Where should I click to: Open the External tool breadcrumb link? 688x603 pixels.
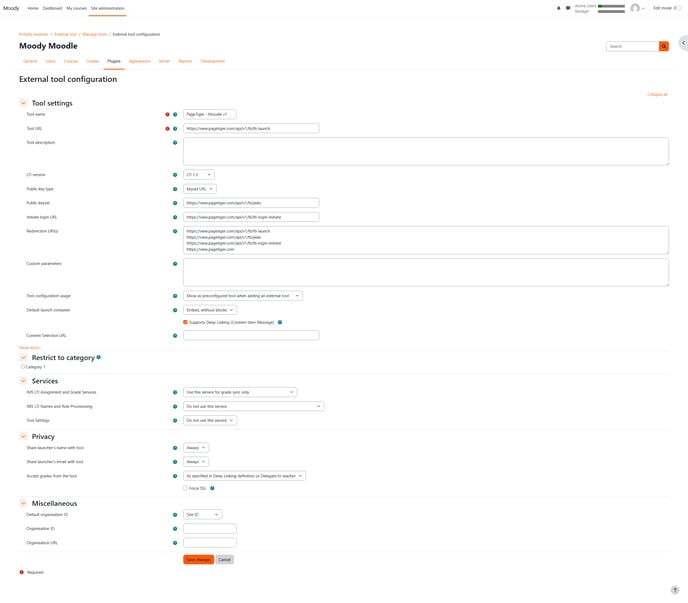[x=65, y=34]
